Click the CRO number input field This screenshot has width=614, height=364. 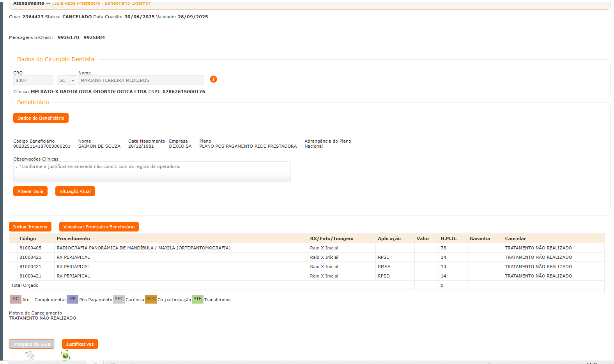[x=33, y=80]
